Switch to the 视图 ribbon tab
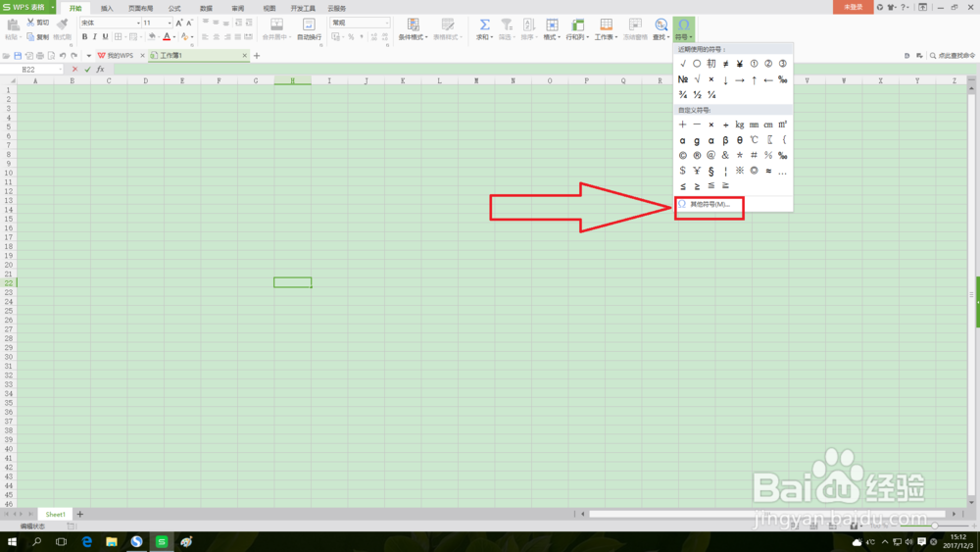This screenshot has width=980, height=552. coord(269,8)
